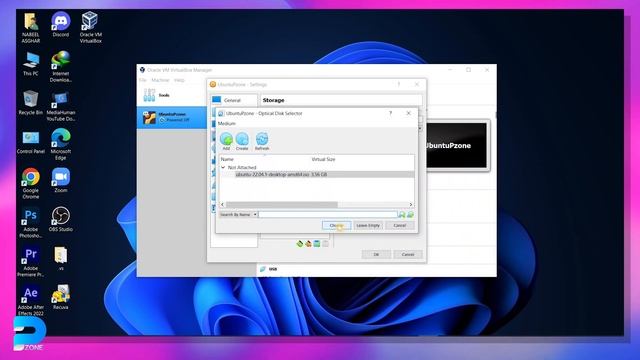Click the add storage attachment icon in Settings
640x360 pixels.
pos(317,244)
